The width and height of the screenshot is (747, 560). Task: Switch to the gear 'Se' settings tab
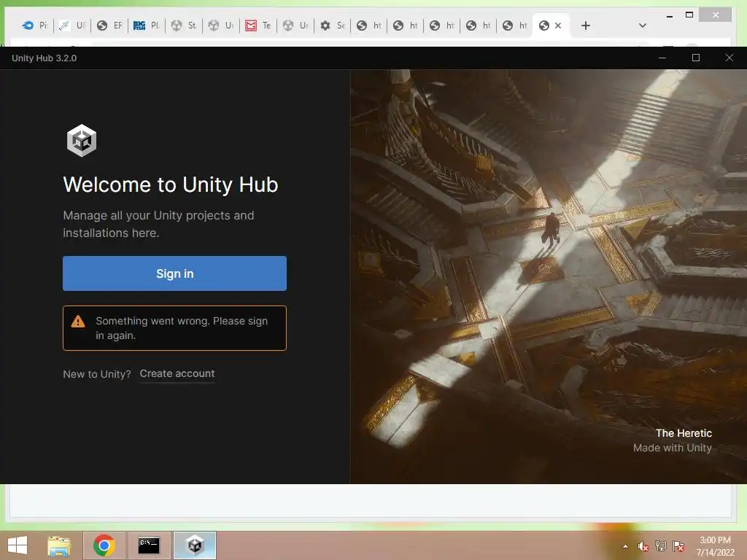tap(332, 26)
